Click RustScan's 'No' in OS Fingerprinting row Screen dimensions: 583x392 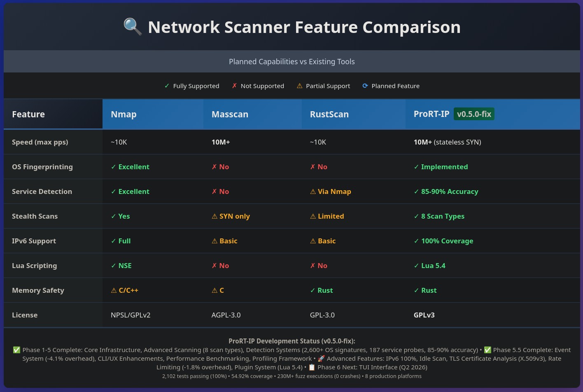coord(319,167)
